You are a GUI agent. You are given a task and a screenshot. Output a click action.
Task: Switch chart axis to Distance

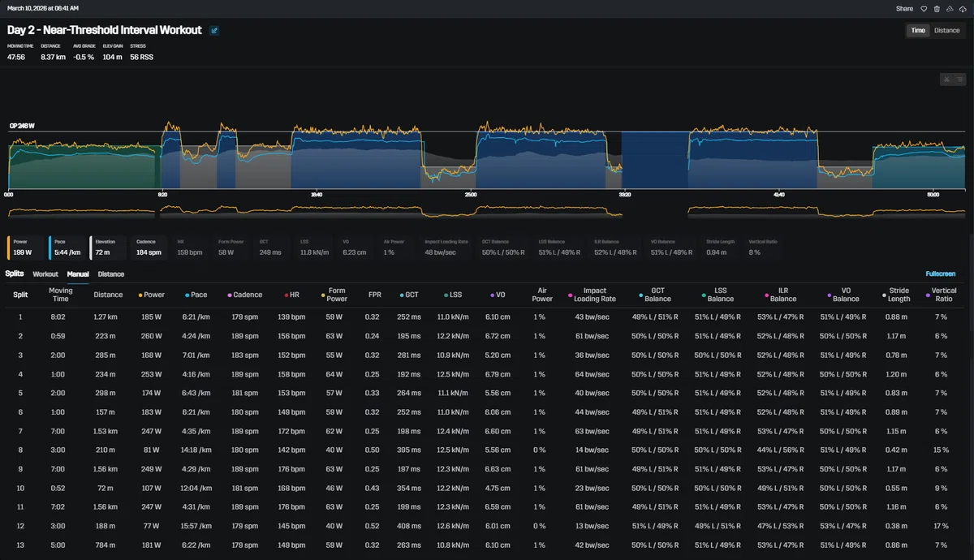946,30
